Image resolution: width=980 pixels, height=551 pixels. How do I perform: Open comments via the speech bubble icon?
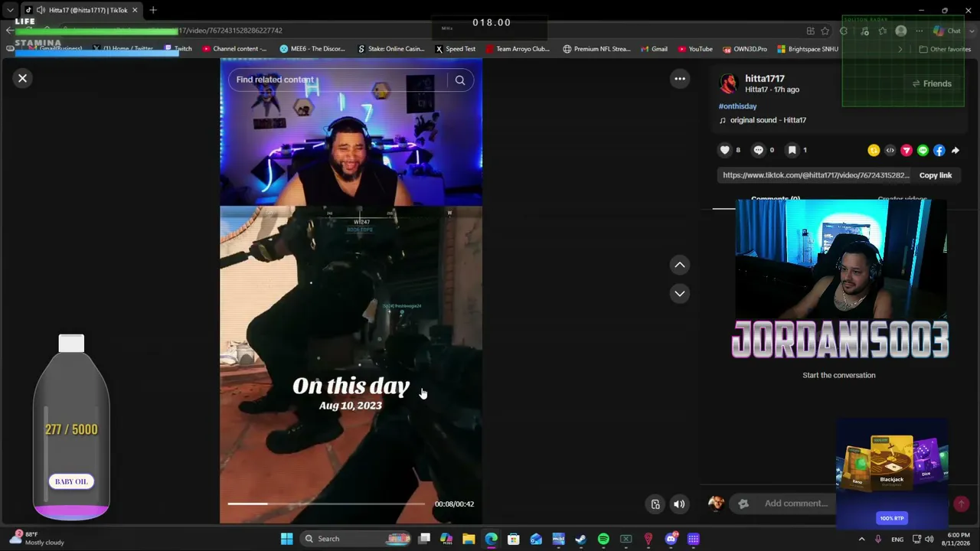[x=758, y=150]
